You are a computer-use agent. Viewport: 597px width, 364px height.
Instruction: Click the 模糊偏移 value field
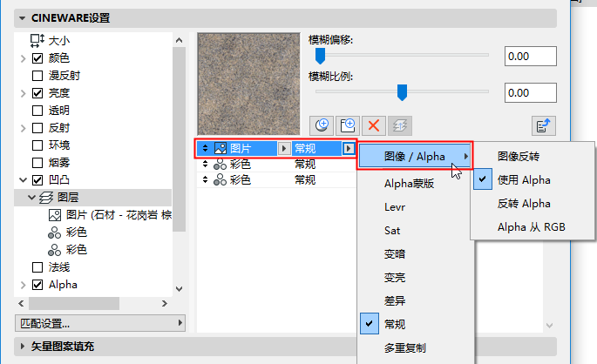coord(531,57)
